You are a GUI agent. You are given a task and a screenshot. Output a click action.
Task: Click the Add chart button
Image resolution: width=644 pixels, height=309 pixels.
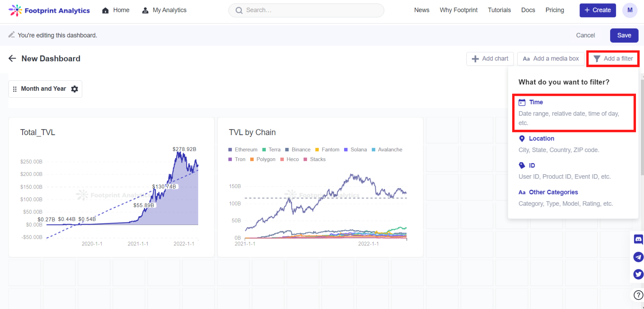click(x=490, y=59)
